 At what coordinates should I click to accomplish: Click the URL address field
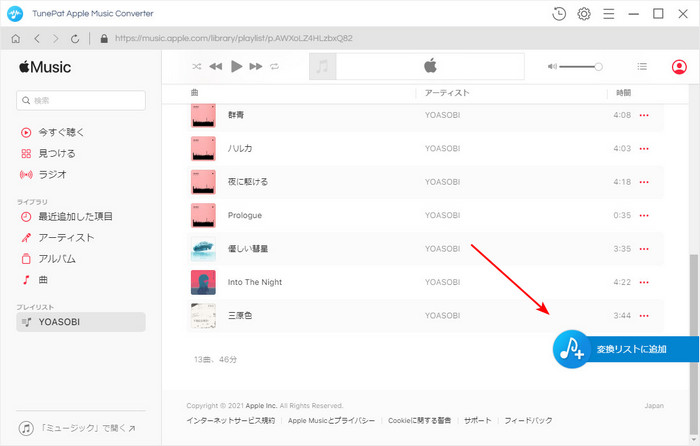[233, 38]
